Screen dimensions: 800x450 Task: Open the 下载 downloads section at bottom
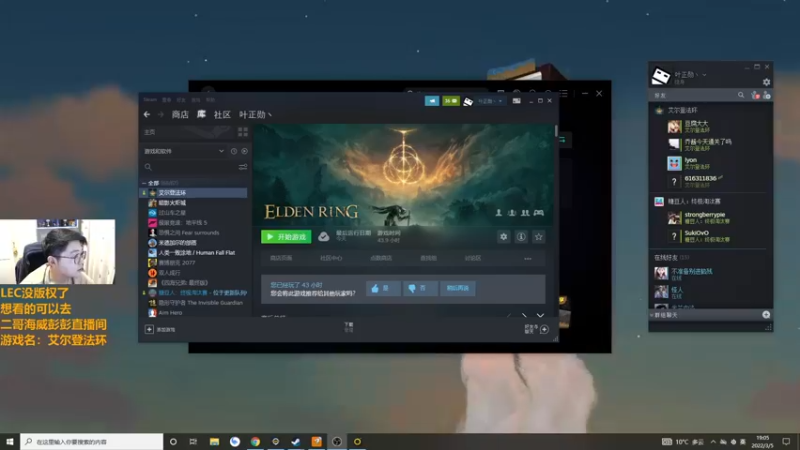[348, 327]
